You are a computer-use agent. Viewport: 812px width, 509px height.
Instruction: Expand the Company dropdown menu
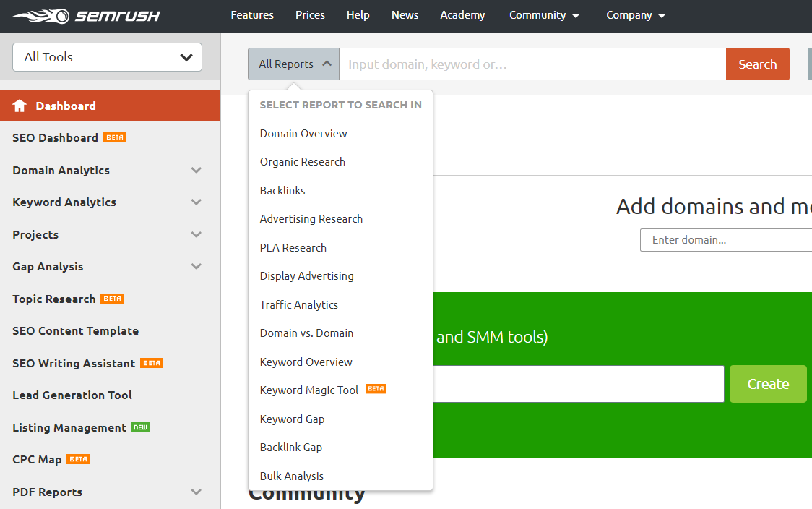pos(636,15)
